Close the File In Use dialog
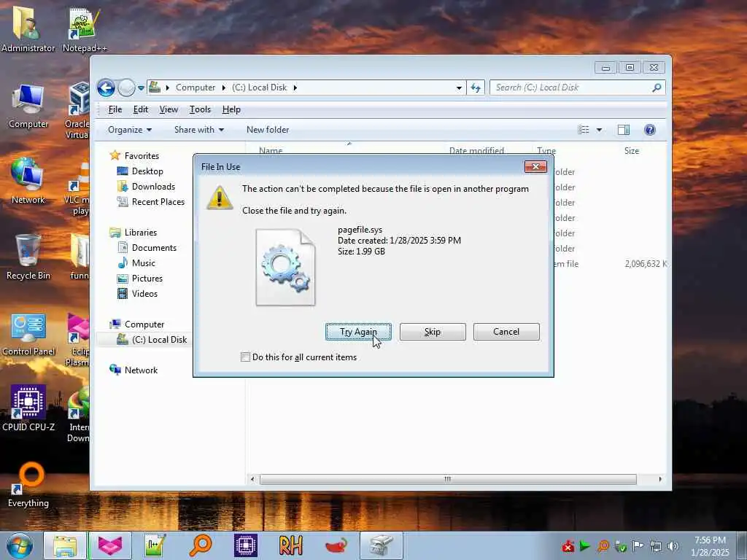This screenshot has width=747, height=560. click(x=535, y=167)
